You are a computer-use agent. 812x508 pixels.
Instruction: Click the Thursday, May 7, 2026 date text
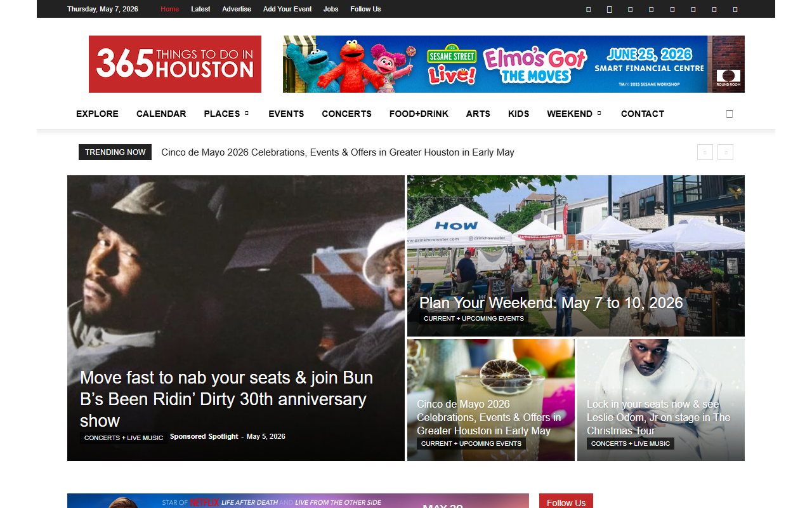point(103,9)
